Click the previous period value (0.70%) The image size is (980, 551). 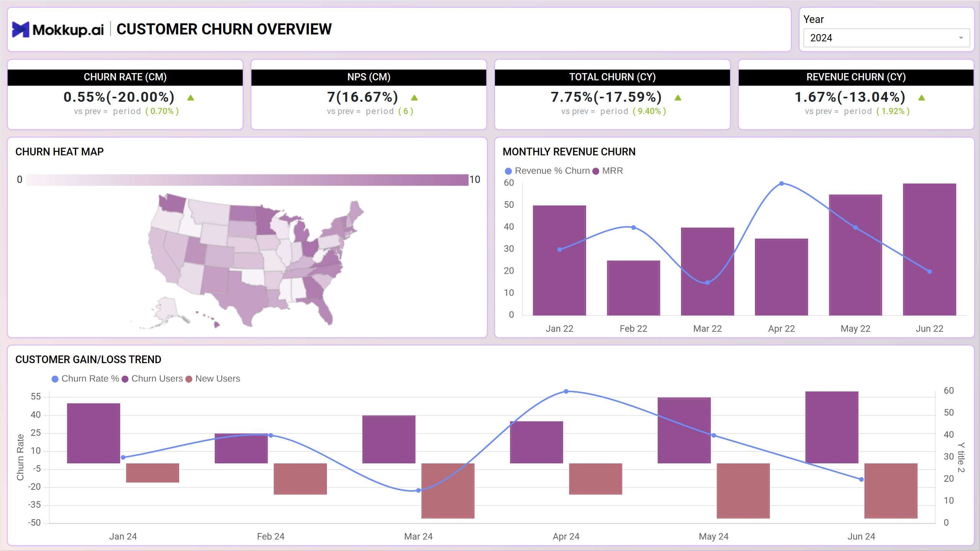162,111
